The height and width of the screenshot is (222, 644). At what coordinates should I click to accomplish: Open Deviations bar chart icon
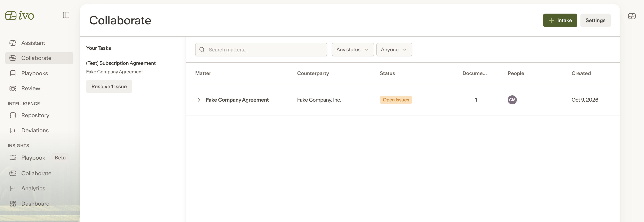(13, 130)
